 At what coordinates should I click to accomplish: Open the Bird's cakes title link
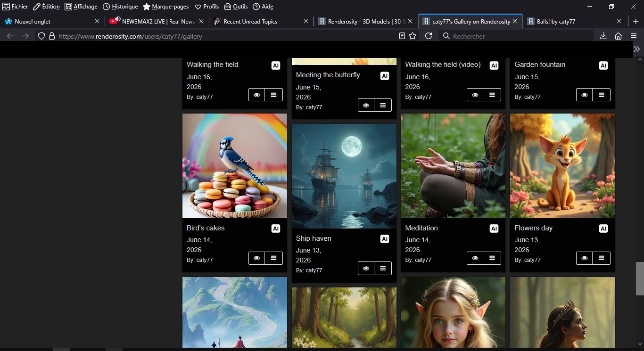206,228
